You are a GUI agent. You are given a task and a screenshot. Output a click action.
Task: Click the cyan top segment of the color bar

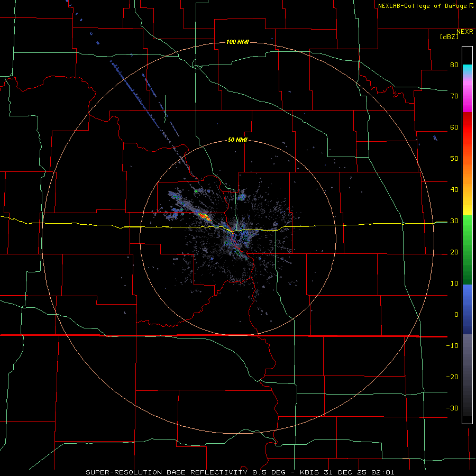click(467, 69)
